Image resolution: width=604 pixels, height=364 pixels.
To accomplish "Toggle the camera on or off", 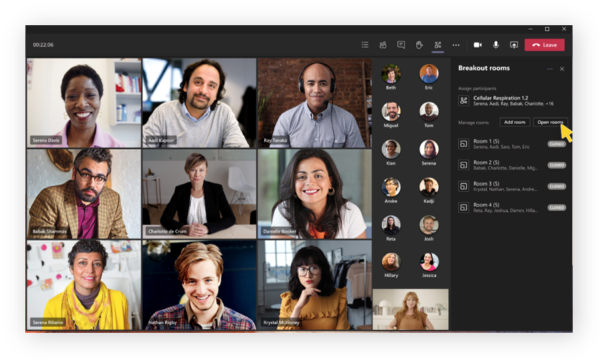I will tap(477, 45).
